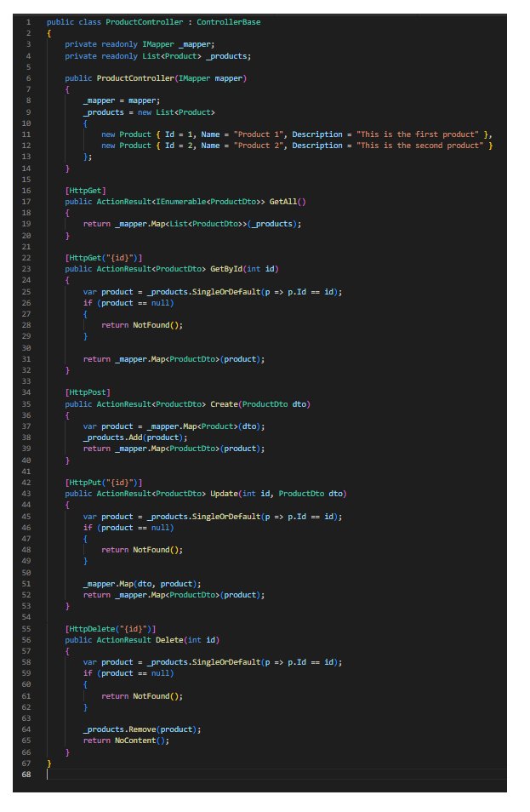Click the Create method name on line 35
The image size is (530, 812).
point(224,404)
